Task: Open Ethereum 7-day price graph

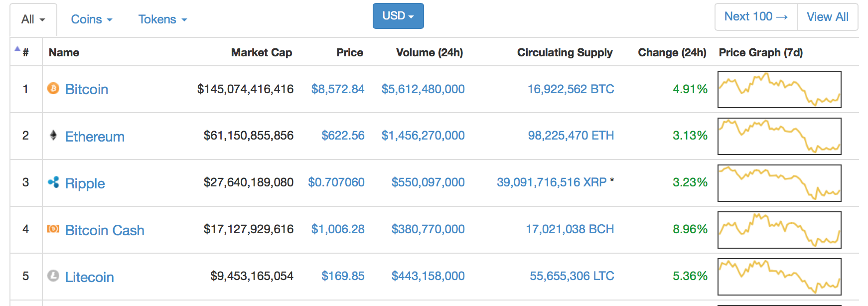Action: coord(779,136)
